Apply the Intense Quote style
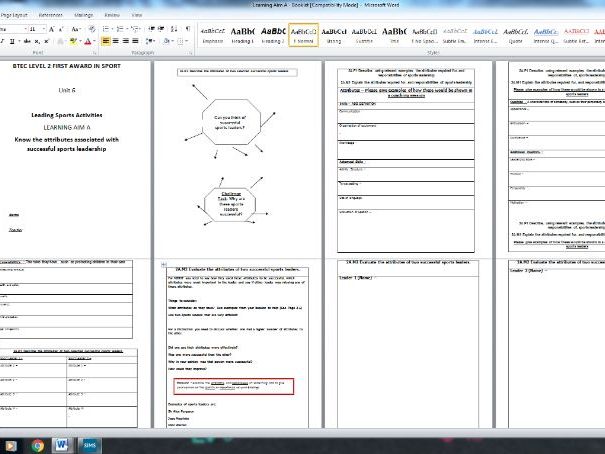This screenshot has width=605, height=454. click(x=546, y=35)
